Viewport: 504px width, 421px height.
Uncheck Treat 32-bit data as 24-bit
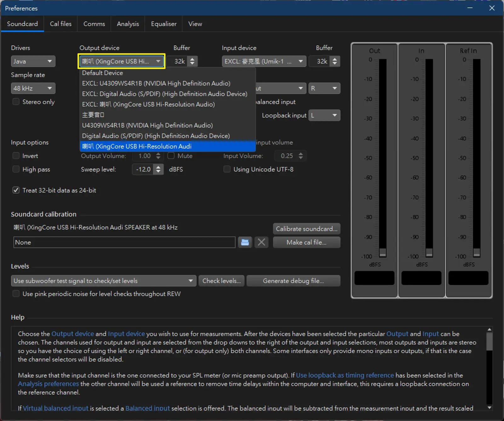tap(16, 190)
